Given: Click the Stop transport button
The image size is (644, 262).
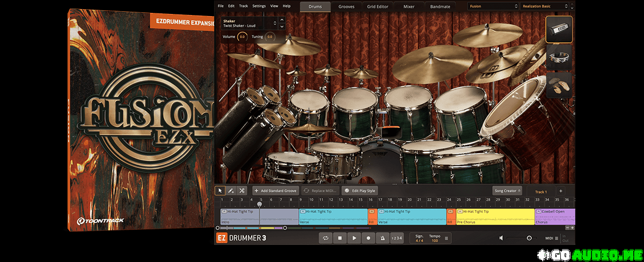Looking at the screenshot, I should 340,237.
